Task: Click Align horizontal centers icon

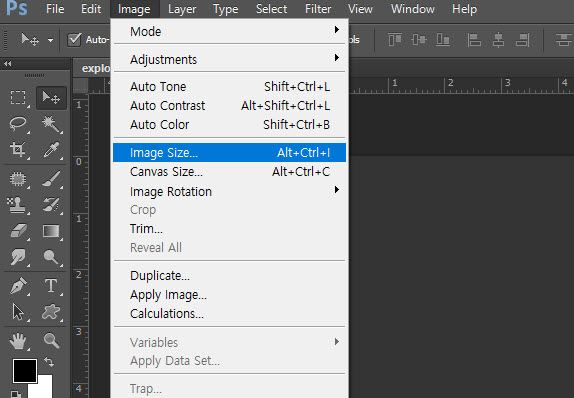Action: [x=498, y=40]
